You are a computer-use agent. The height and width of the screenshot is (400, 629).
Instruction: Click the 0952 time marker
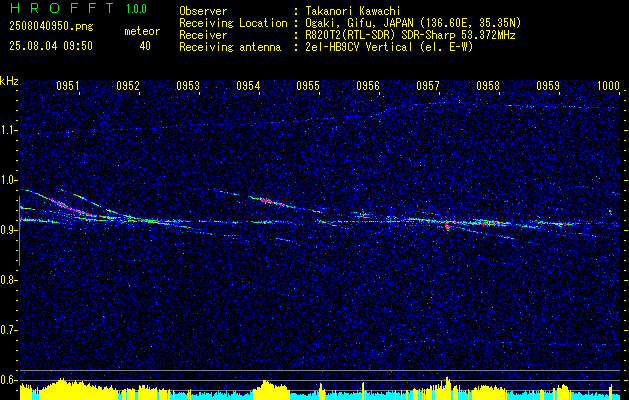(128, 85)
